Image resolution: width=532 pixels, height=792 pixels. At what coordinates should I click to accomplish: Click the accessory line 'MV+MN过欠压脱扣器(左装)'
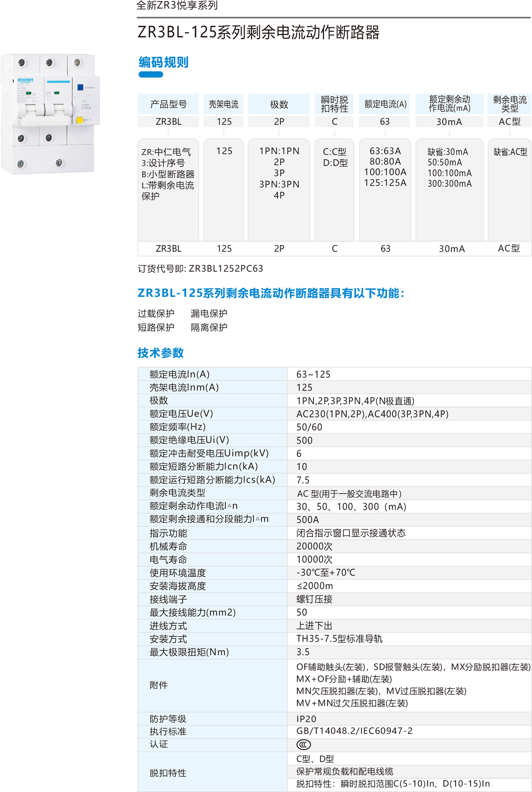352,703
